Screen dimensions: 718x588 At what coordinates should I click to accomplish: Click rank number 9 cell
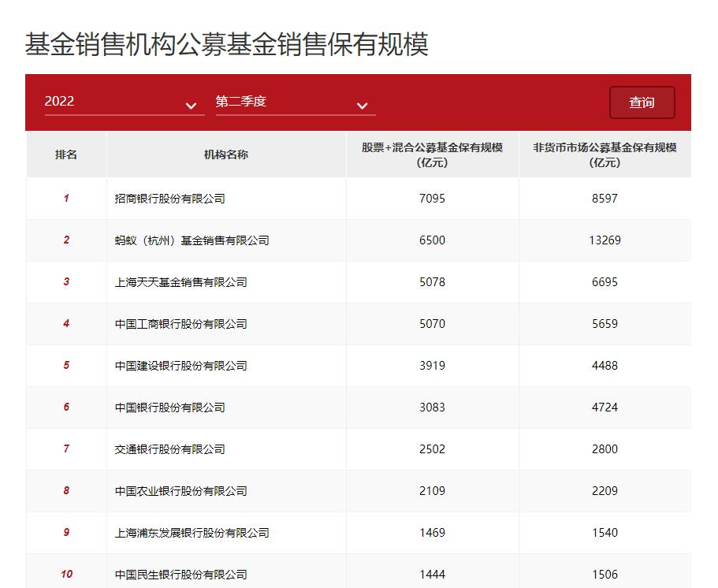[x=66, y=533]
